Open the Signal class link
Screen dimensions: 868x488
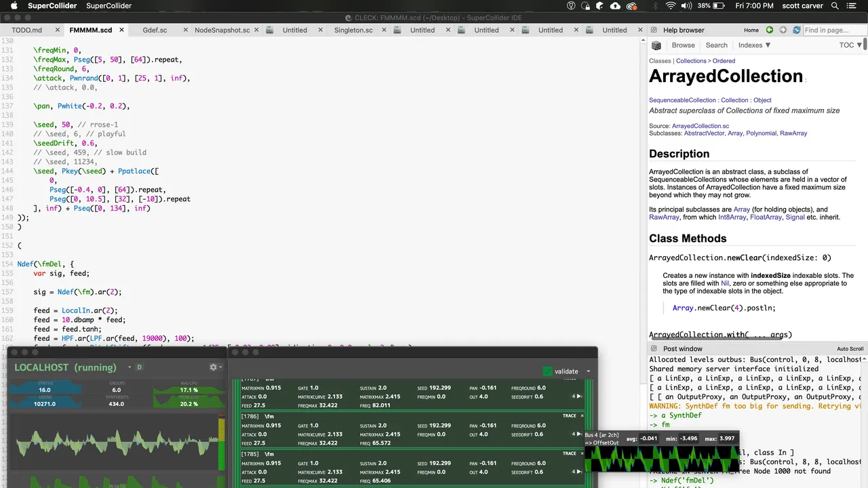point(795,218)
